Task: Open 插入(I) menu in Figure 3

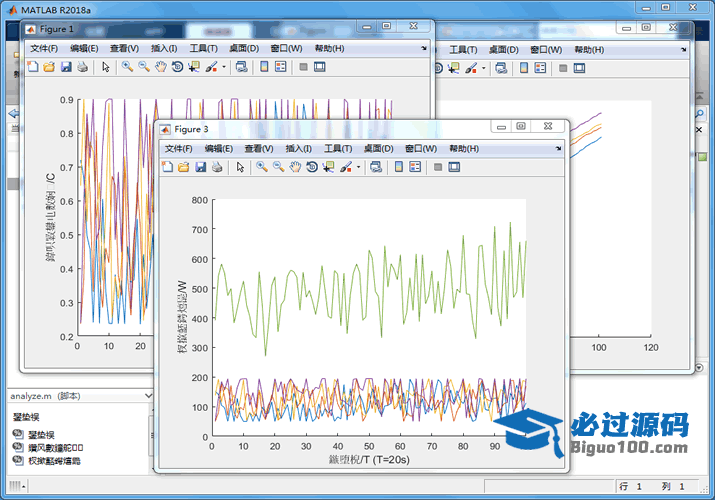Action: (298, 149)
